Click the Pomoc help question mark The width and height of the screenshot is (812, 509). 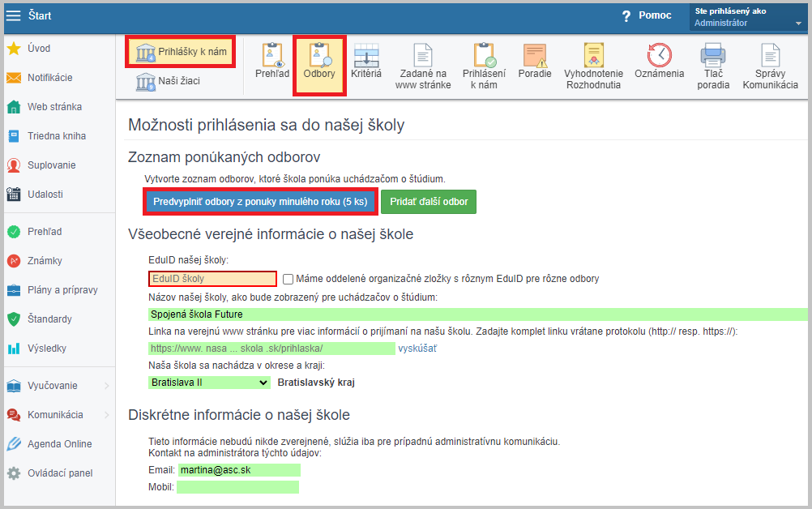(x=626, y=16)
